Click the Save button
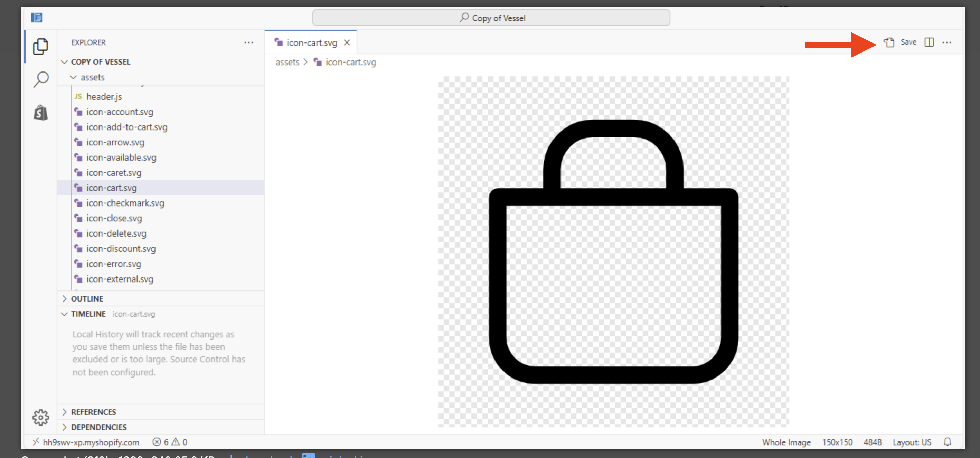The image size is (980, 458). pyautogui.click(x=908, y=42)
